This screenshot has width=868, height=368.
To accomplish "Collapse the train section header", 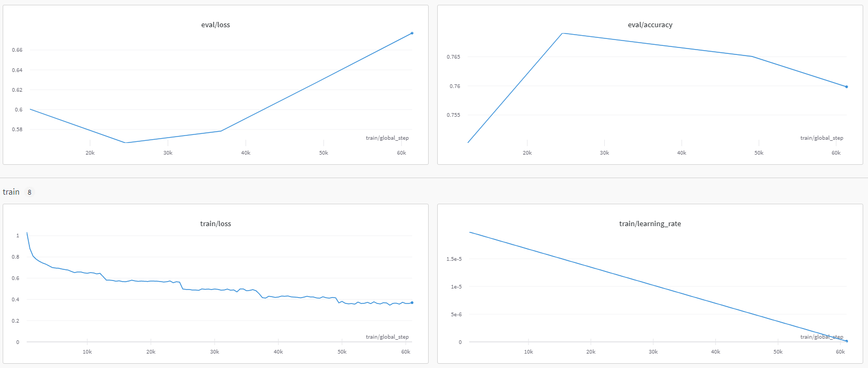I will 11,192.
